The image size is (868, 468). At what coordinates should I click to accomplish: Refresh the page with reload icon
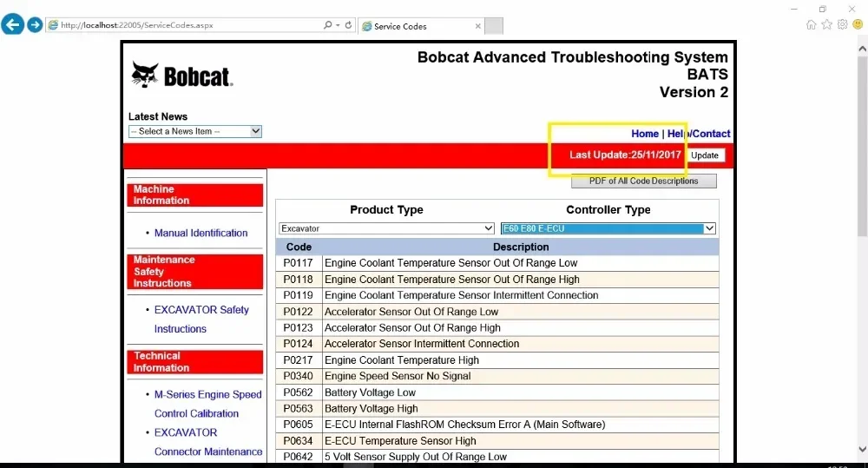[348, 25]
